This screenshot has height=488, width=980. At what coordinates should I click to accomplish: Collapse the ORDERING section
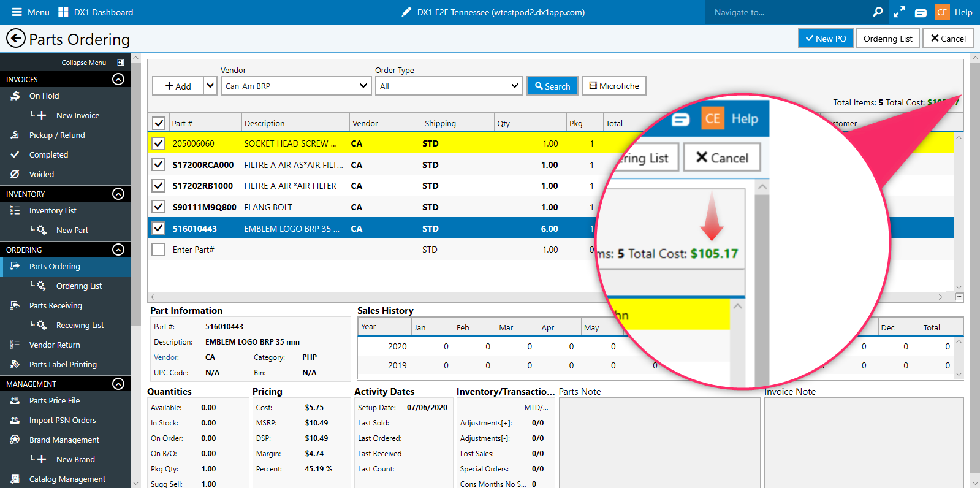pyautogui.click(x=118, y=250)
